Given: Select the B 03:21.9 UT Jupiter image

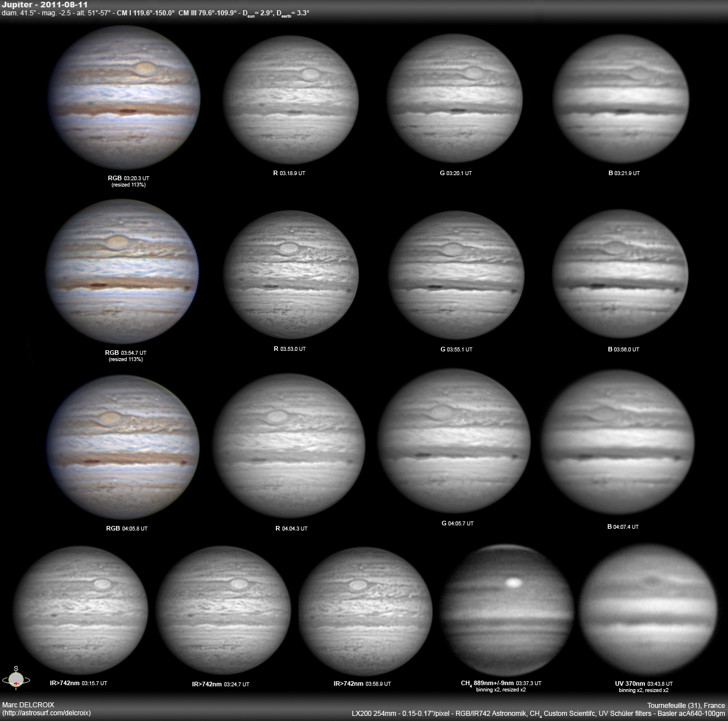Looking at the screenshot, I should tap(621, 99).
